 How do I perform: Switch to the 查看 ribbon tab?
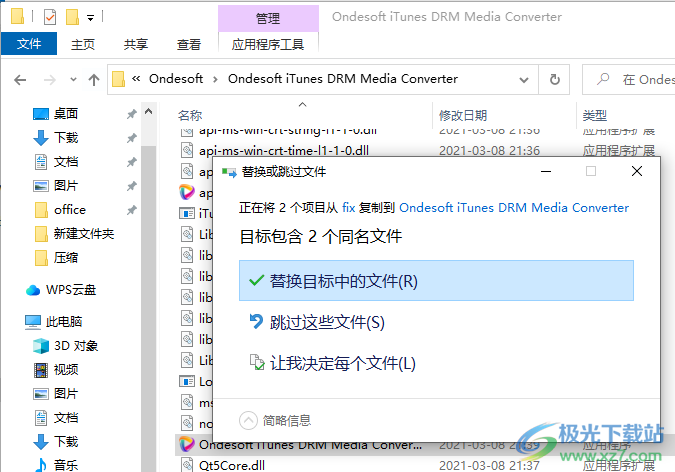click(x=189, y=44)
